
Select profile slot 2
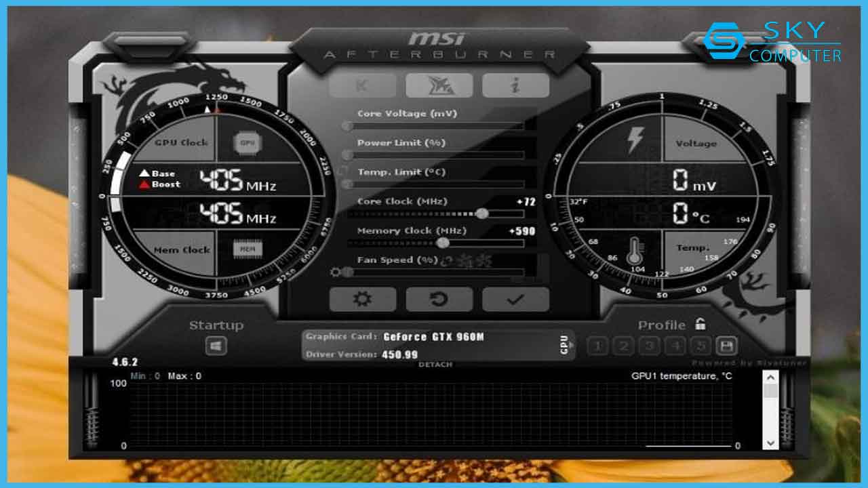coord(624,346)
